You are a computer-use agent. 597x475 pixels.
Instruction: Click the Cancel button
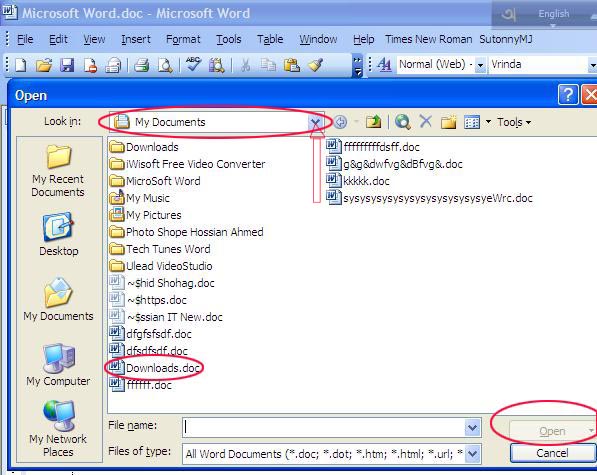point(552,453)
